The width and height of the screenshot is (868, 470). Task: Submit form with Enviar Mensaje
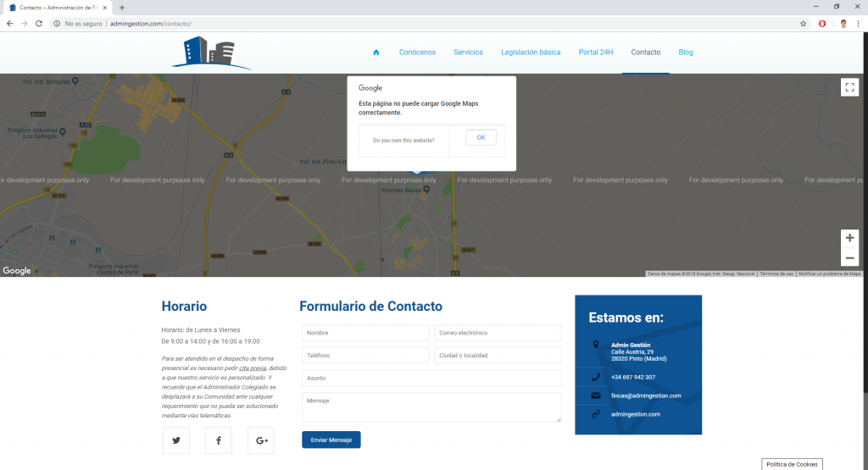click(331, 440)
